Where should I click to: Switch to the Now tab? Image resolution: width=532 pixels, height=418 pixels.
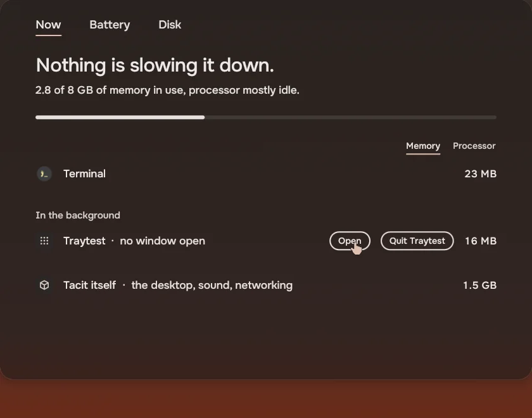coord(49,25)
